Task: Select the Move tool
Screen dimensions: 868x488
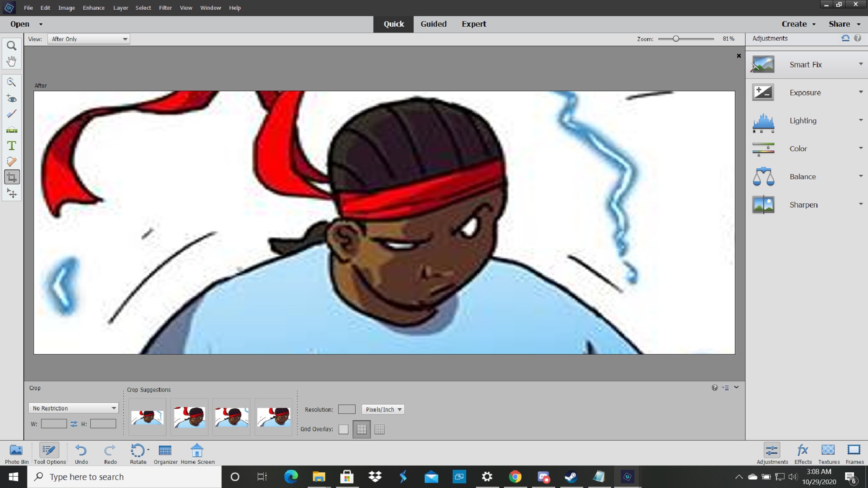Action: (x=11, y=194)
